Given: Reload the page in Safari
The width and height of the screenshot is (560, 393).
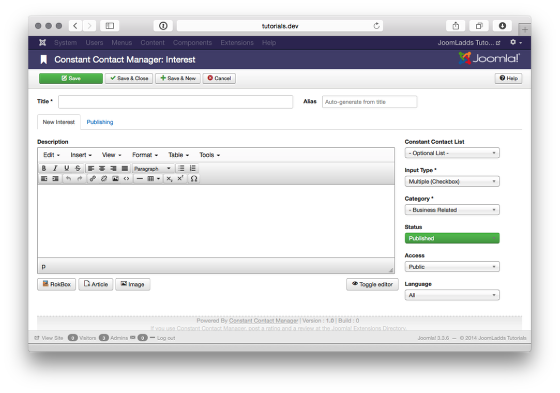Looking at the screenshot, I should click(x=376, y=26).
